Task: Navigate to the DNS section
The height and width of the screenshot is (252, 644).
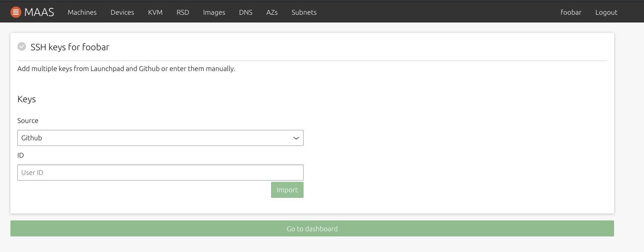Action: point(245,12)
